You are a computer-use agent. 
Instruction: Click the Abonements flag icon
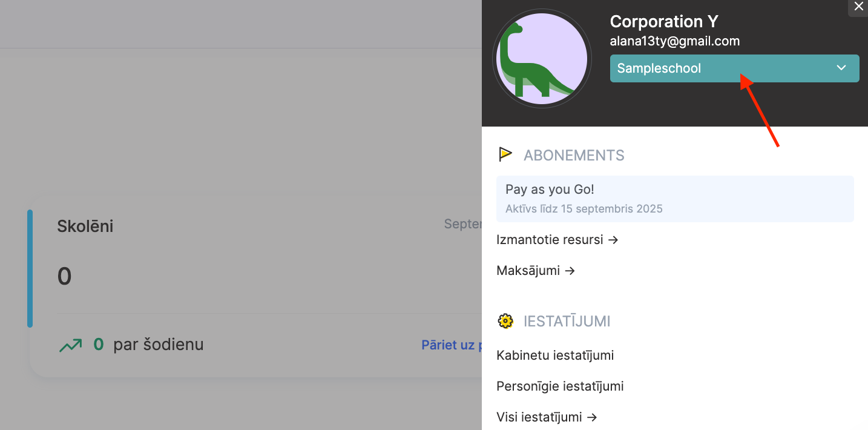505,155
